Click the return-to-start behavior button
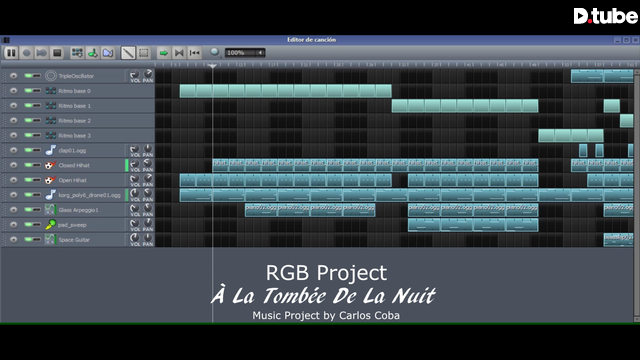Screen dimensions: 640x360 195,53
